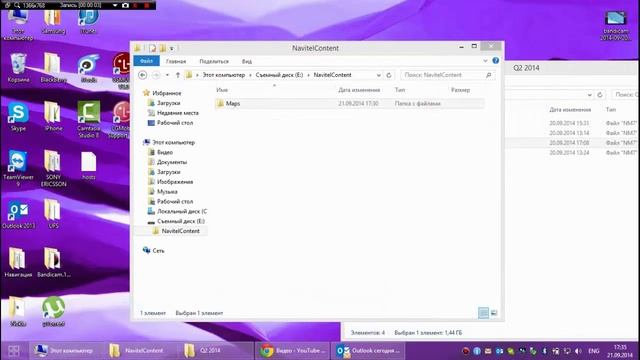Open the iTunes desktop shortcut
This screenshot has width=640, height=360.
tap(88, 21)
